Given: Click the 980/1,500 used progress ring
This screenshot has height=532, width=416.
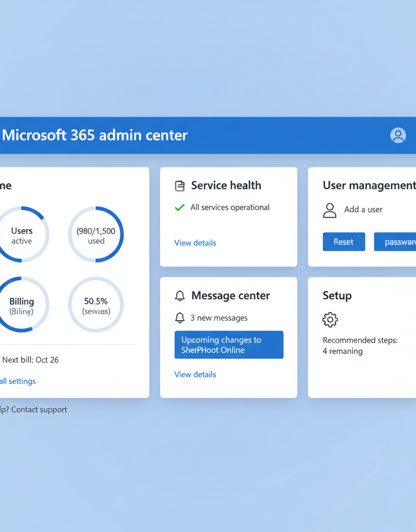Looking at the screenshot, I should coord(96,234).
